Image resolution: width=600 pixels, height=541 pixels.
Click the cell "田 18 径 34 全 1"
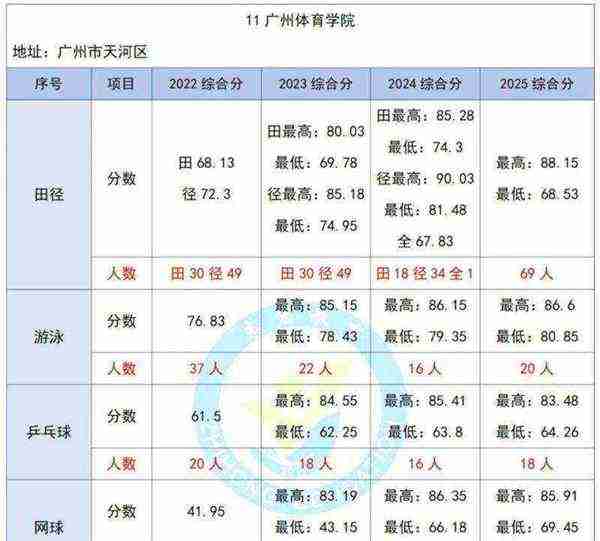click(x=424, y=273)
